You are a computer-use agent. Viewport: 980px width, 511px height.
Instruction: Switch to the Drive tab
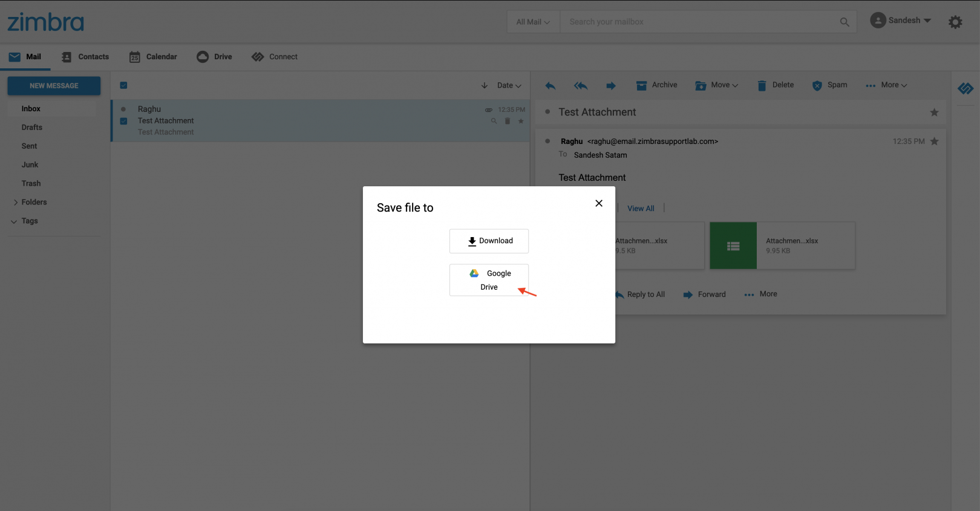pos(215,57)
